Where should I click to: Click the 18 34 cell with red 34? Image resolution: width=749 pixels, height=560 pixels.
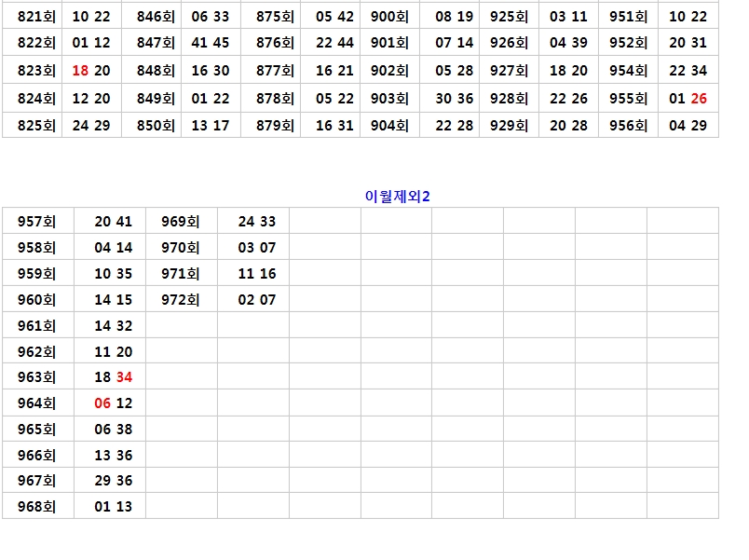pyautogui.click(x=113, y=377)
